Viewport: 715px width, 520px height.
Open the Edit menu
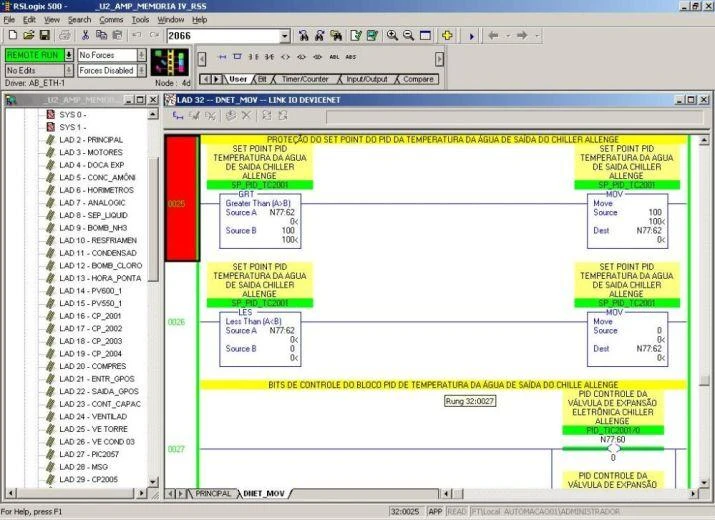point(29,20)
